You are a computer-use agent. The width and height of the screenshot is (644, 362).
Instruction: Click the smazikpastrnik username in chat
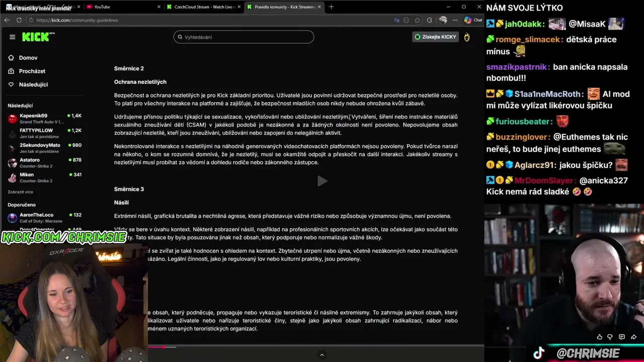tap(517, 66)
